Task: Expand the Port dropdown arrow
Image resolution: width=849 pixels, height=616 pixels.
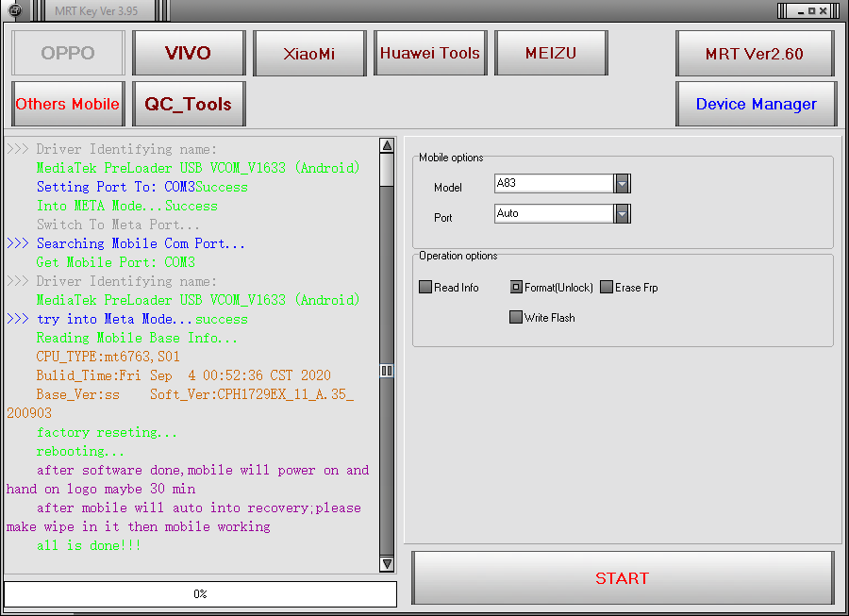Action: point(623,214)
